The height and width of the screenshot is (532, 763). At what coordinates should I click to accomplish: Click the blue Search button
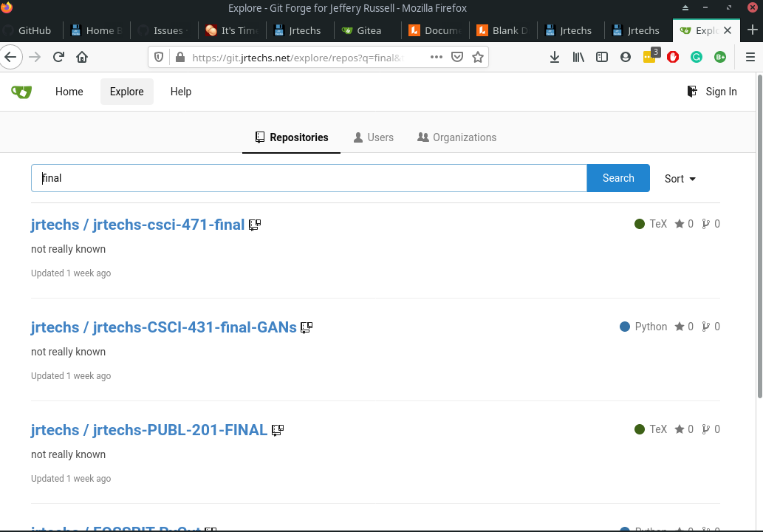(x=618, y=178)
